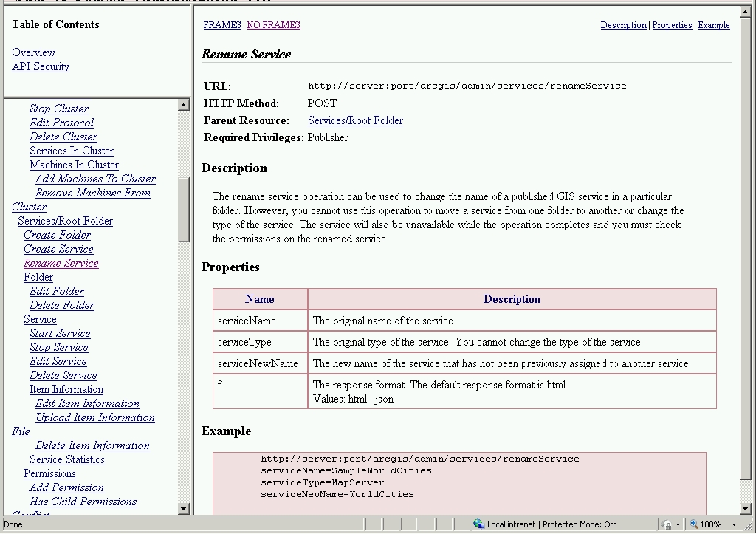The image size is (756, 534).
Task: Select Add Machines To Cluster topic
Action: click(x=95, y=179)
